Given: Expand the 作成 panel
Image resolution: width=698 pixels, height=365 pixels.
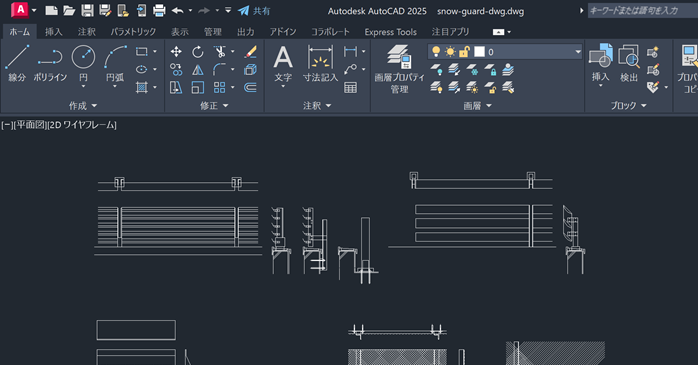Looking at the screenshot, I should click(83, 105).
